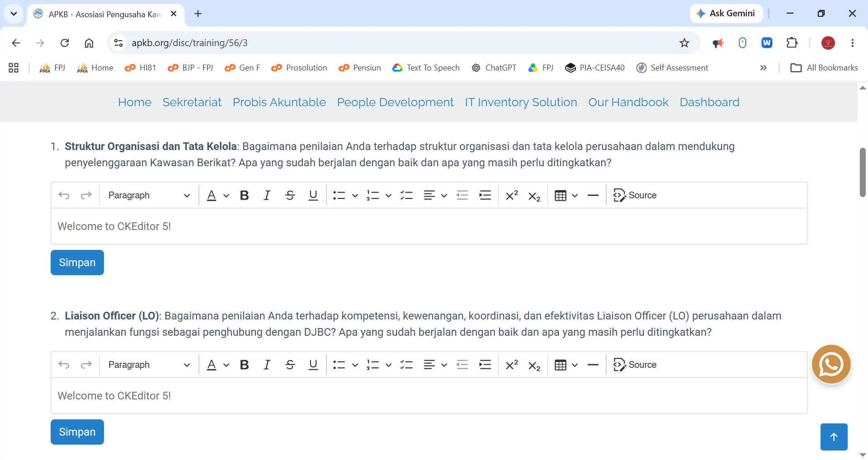Viewport: 868px width, 460px height.
Task: Decrease indent in question 1 editor
Action: coord(462,195)
